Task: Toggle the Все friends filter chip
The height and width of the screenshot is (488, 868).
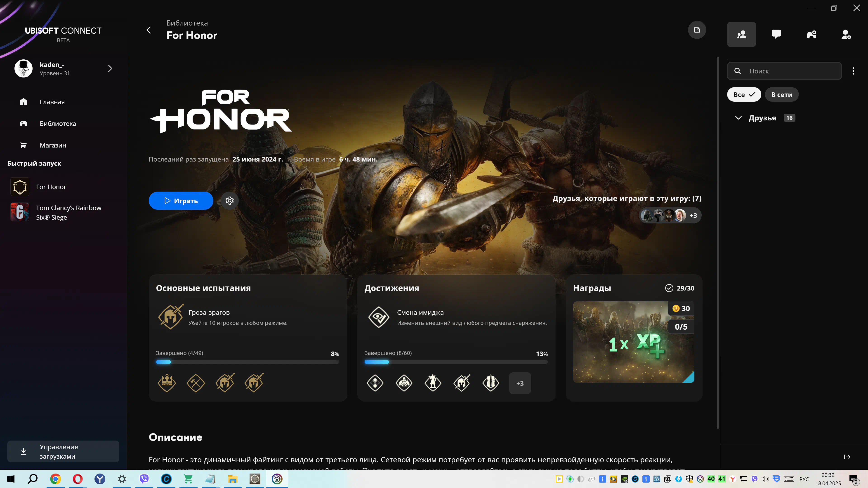Action: (744, 95)
